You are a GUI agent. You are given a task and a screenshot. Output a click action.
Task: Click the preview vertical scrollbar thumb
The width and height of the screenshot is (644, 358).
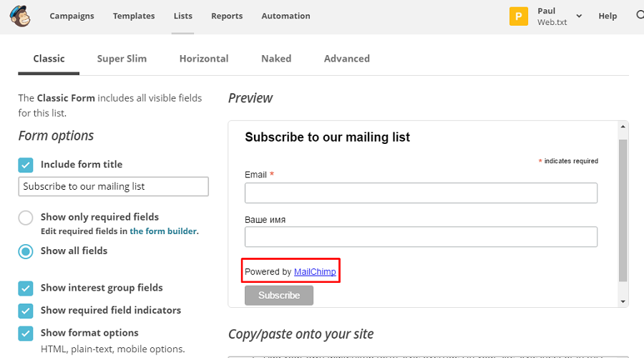pos(623,211)
